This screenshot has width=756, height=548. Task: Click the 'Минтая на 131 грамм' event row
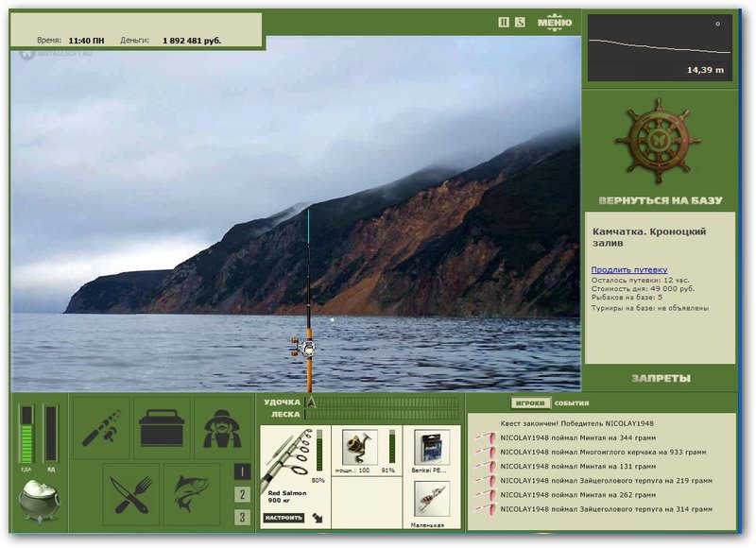click(x=578, y=466)
